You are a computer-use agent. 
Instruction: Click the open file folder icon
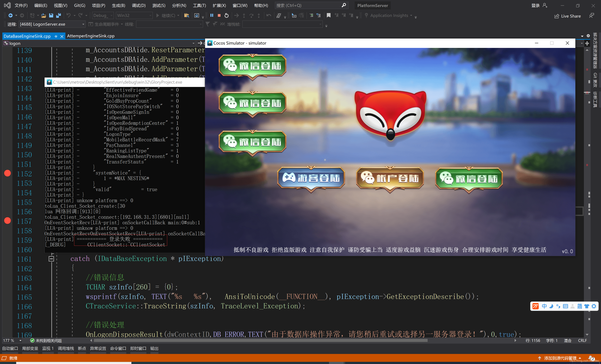44,15
